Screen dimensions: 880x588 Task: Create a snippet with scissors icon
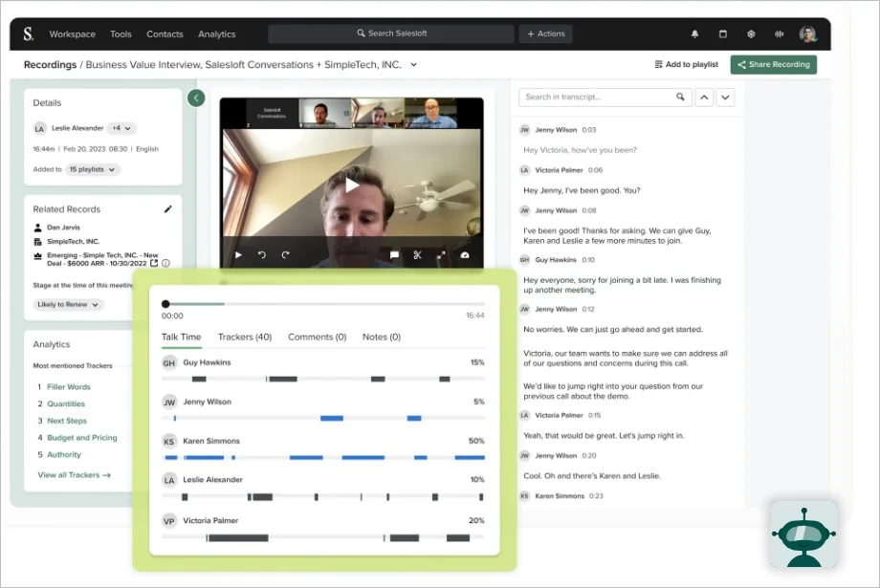tap(418, 255)
